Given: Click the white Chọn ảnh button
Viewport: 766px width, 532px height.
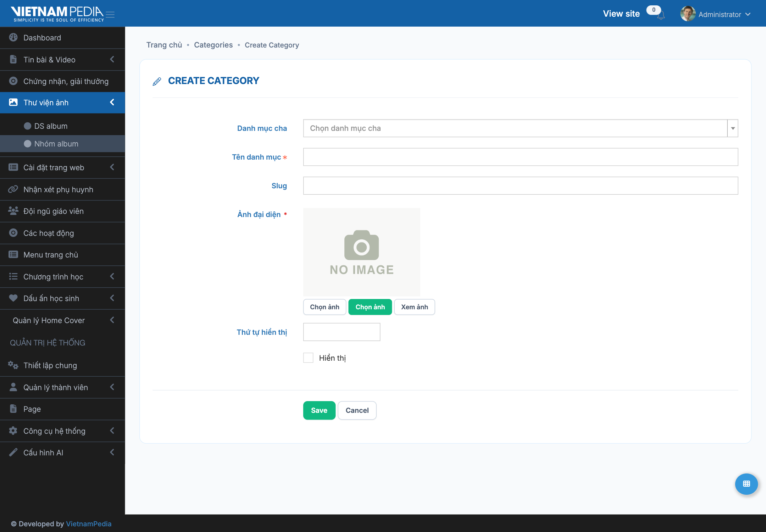Looking at the screenshot, I should tap(324, 307).
